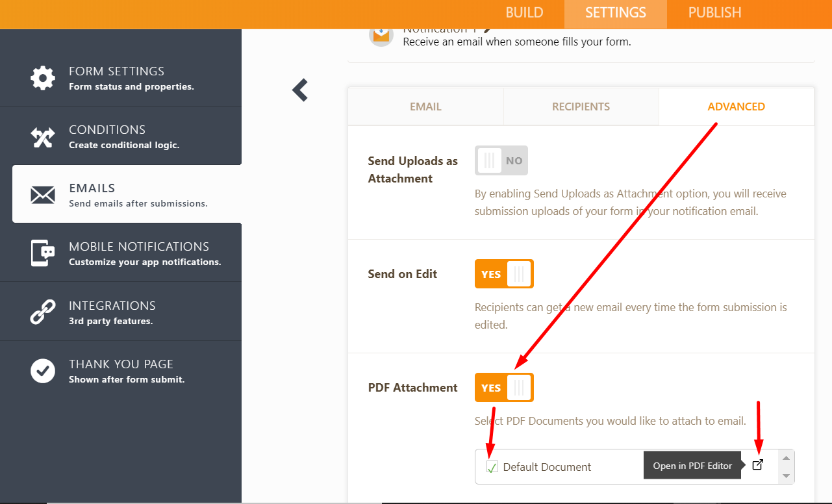Toggle Send Uploads as Attachment switch

pos(501,160)
